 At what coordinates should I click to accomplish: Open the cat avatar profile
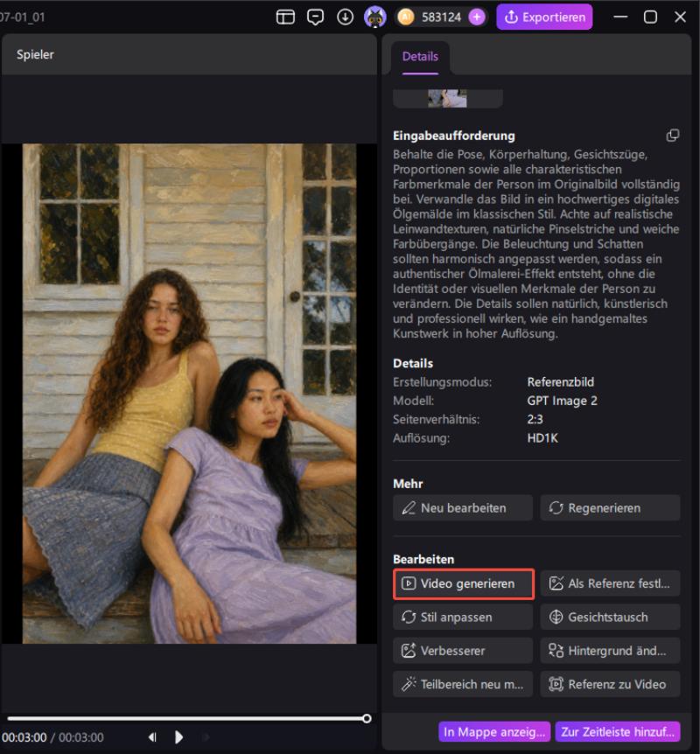pos(374,17)
